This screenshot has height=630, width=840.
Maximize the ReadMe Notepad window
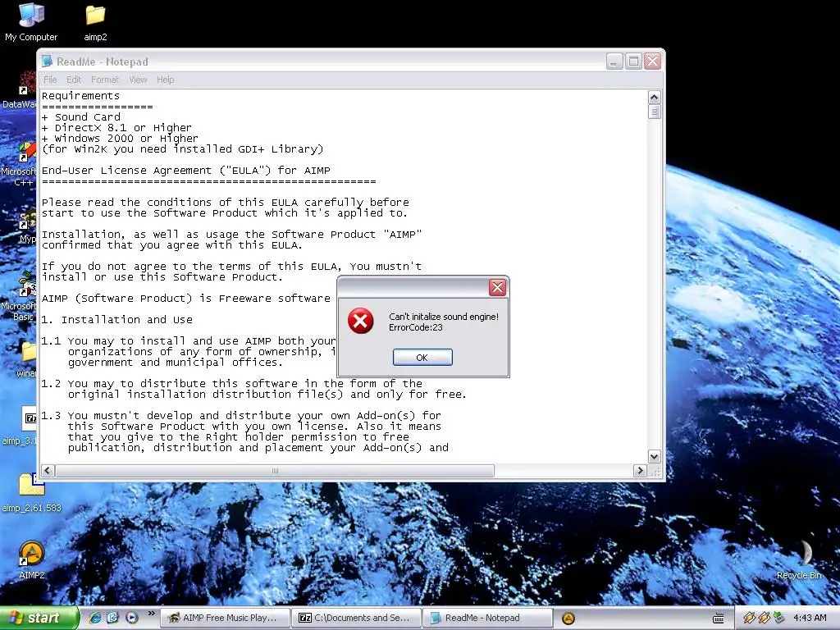(x=634, y=62)
